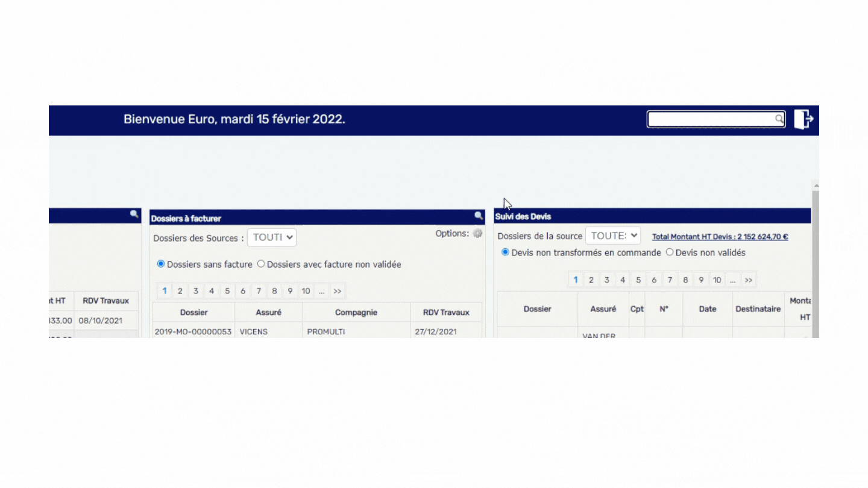868x488 pixels.
Task: Click magnifier icon in Dossiers à facturer header
Action: [479, 216]
